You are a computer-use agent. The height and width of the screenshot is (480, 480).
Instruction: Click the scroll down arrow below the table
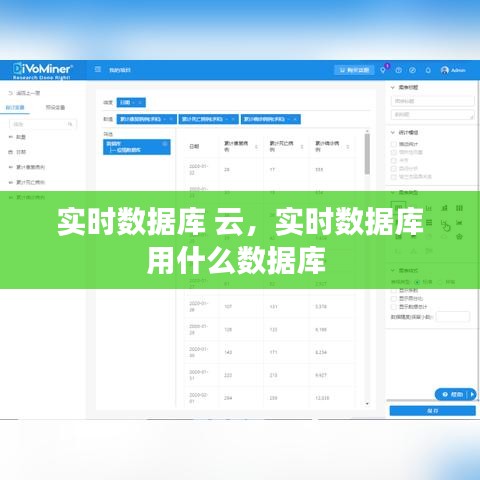(367, 403)
